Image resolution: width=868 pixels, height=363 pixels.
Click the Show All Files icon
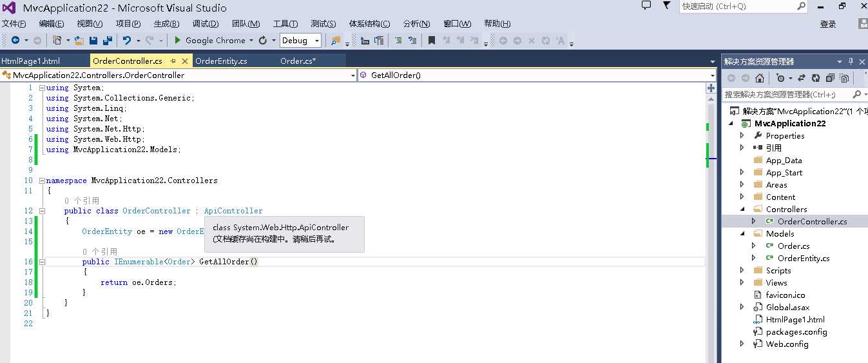coord(844,78)
